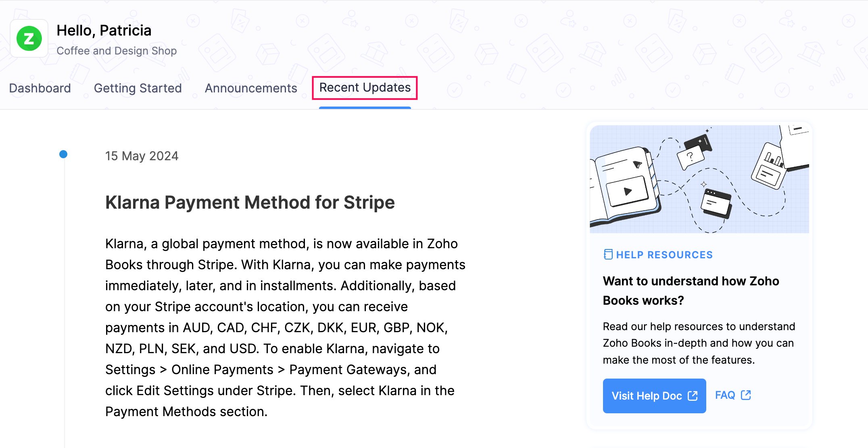Switch to the Announcements tab
This screenshot has width=868, height=448.
tap(251, 88)
